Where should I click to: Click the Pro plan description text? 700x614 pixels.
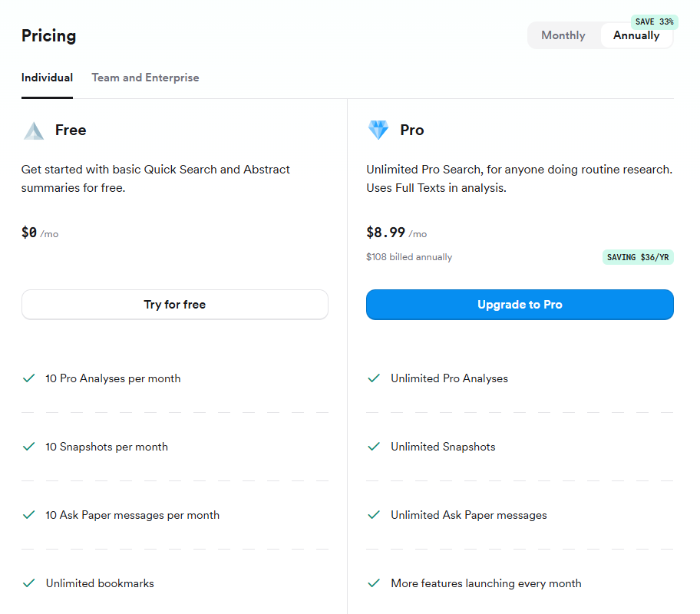coord(519,179)
